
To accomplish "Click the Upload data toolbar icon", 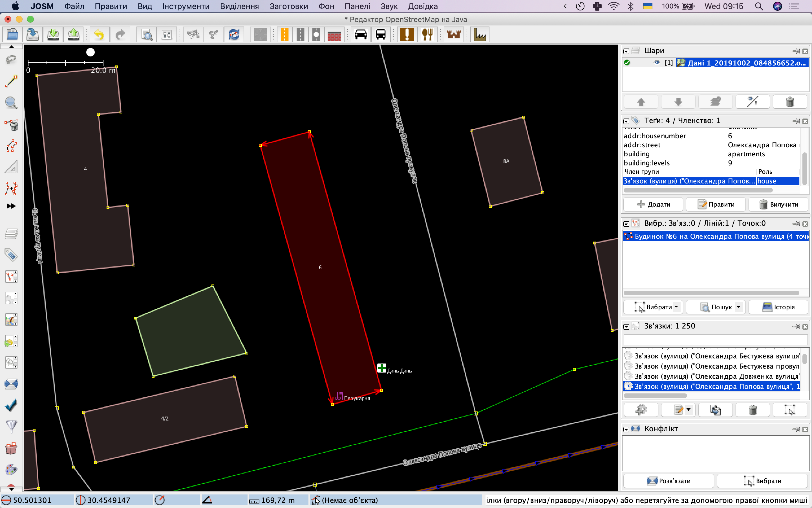I will coord(74,35).
